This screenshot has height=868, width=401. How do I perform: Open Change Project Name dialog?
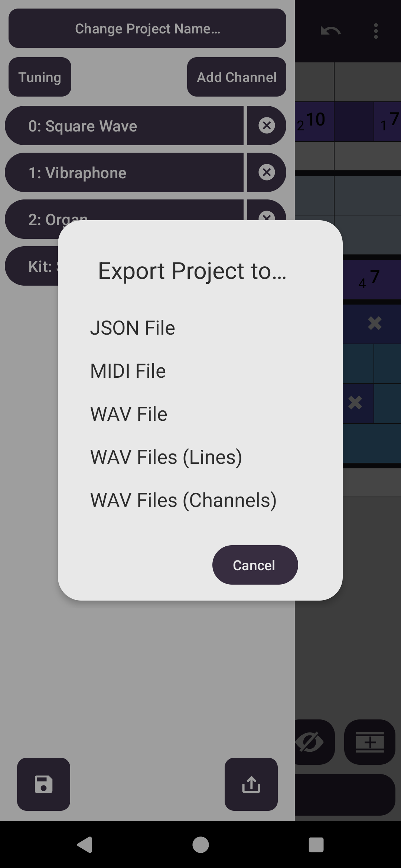(x=147, y=28)
